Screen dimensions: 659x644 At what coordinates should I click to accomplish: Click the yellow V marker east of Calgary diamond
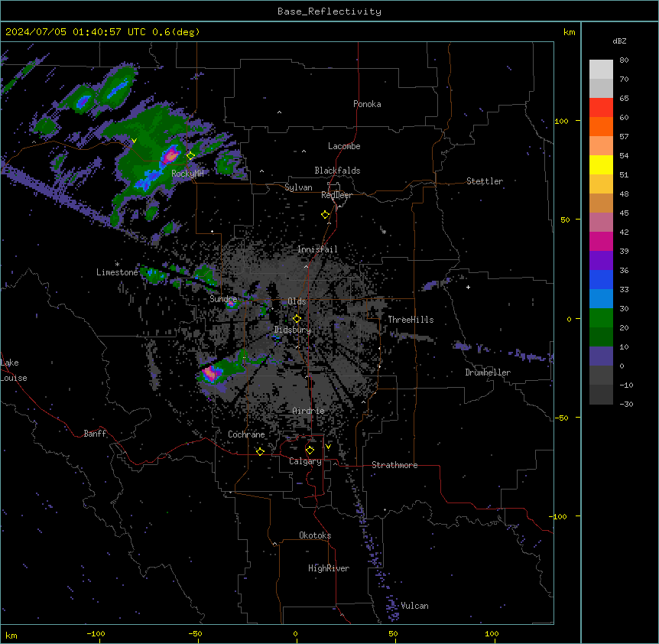pos(328,447)
